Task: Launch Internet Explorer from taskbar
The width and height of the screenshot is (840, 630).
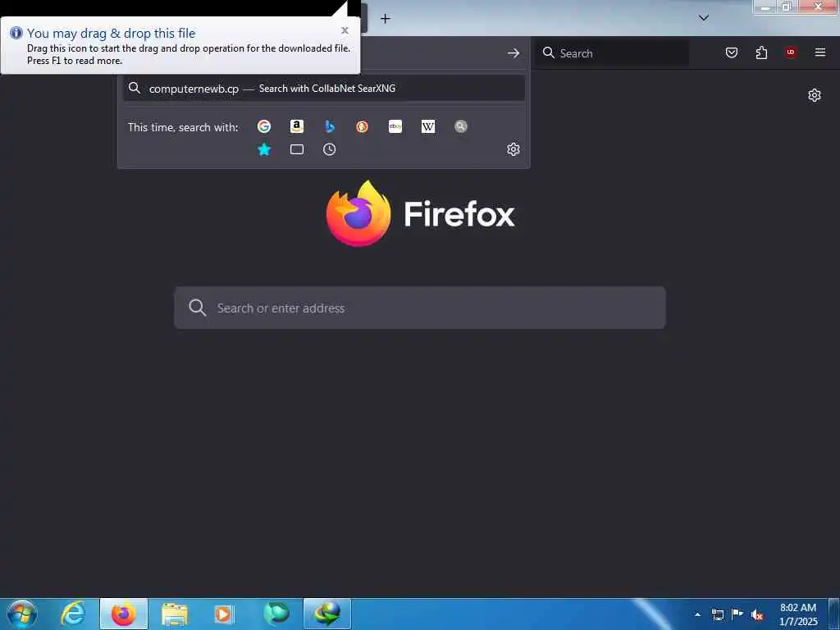Action: (73, 614)
